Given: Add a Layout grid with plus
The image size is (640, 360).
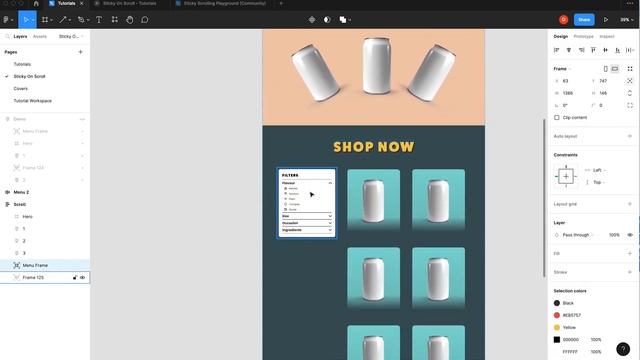Looking at the screenshot, I should coord(630,204).
